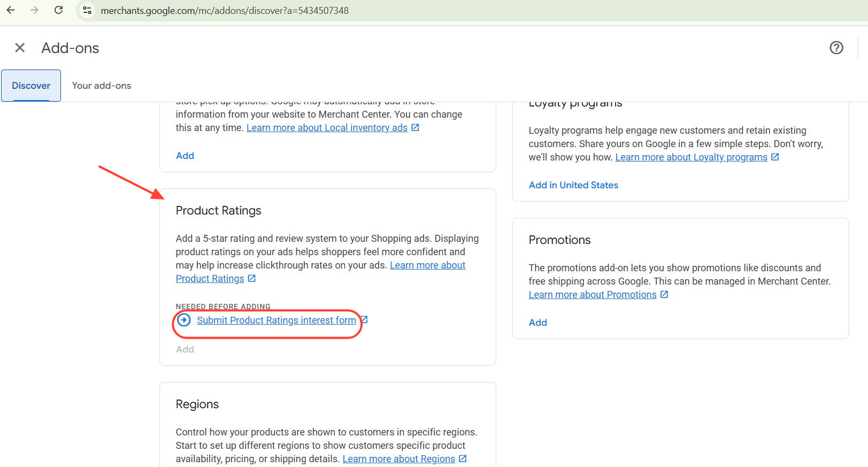Reload the page with the refresh icon
Viewport: 868px width, 467px height.
coord(59,10)
